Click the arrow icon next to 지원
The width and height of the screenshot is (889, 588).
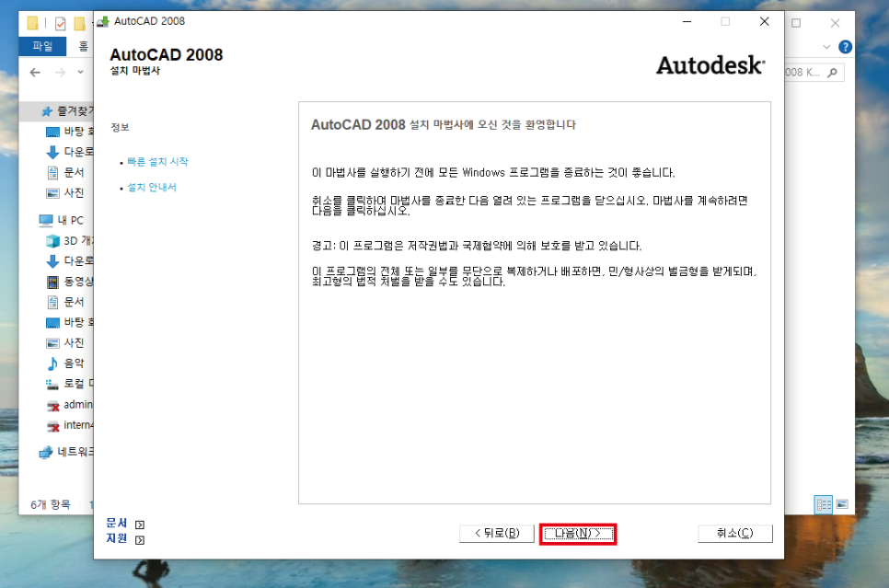click(x=140, y=540)
